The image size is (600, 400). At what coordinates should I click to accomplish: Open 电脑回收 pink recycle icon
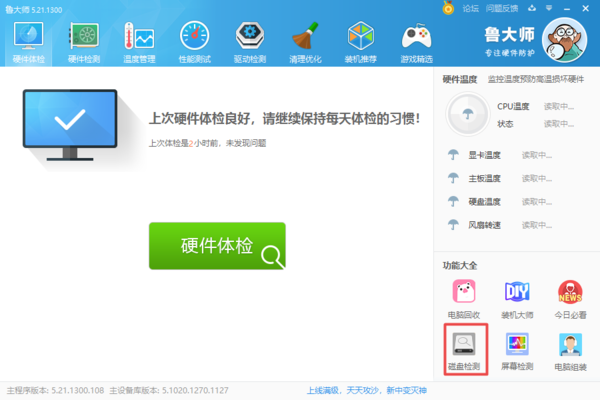pyautogui.click(x=464, y=298)
